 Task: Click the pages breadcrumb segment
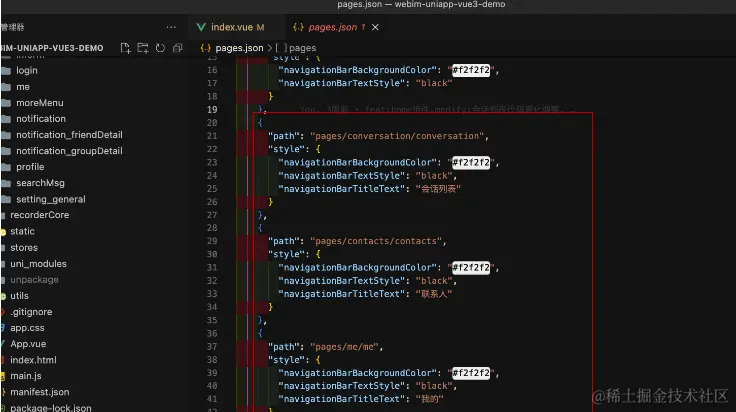coord(302,48)
